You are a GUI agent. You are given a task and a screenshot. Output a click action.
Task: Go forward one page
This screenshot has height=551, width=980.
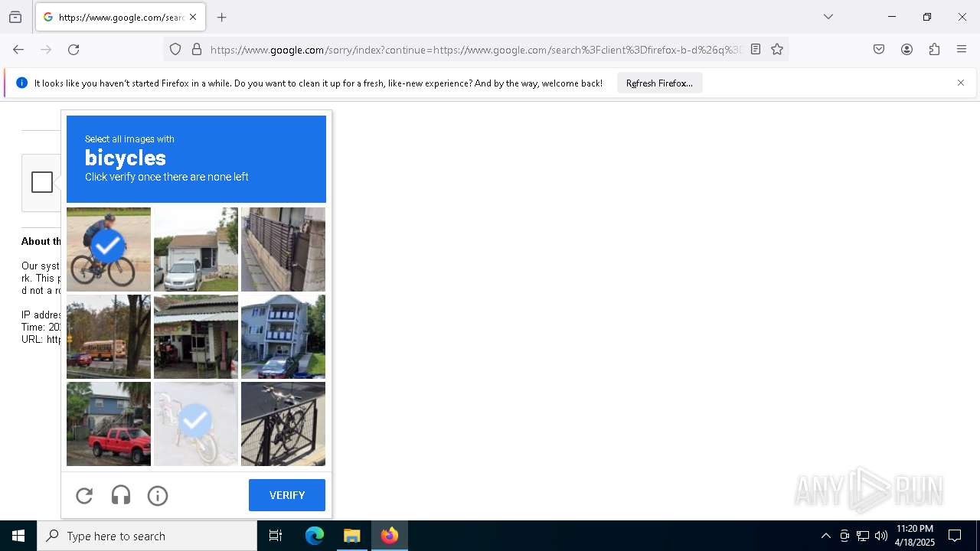coord(46,50)
